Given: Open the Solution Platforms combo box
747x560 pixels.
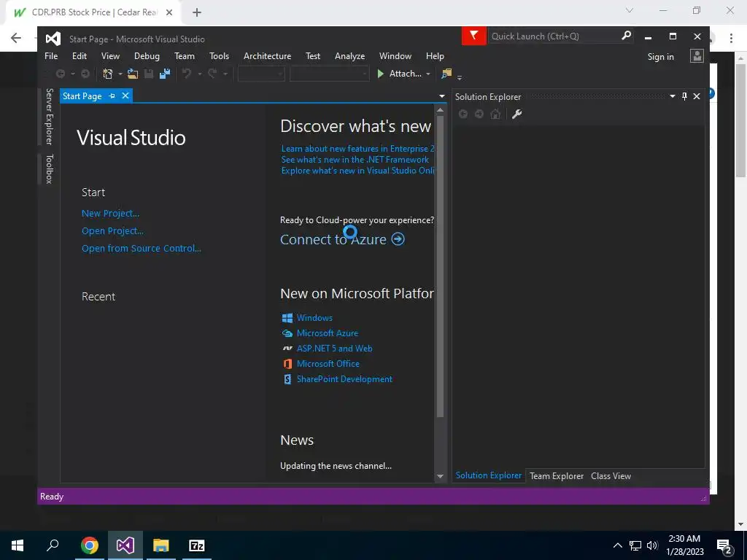Looking at the screenshot, I should [329, 74].
